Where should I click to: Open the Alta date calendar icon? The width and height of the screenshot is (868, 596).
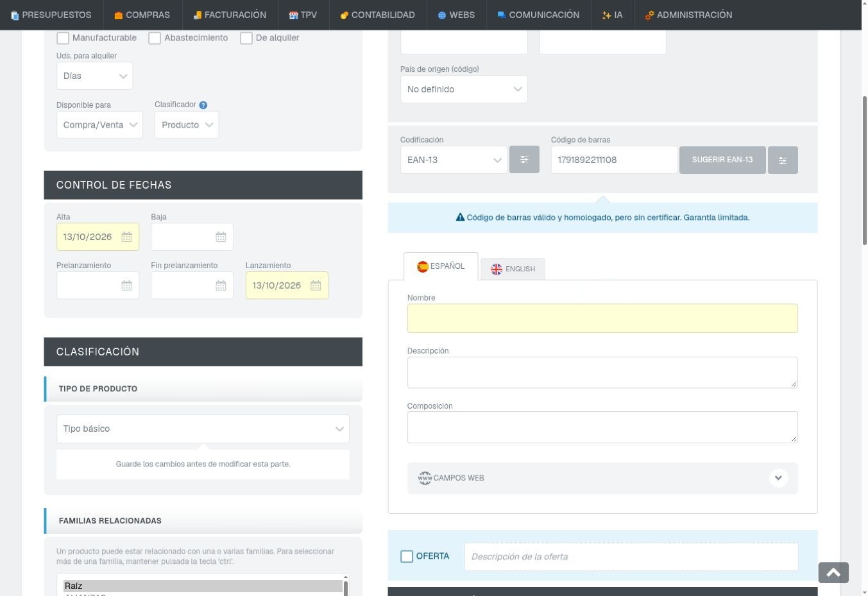[126, 237]
